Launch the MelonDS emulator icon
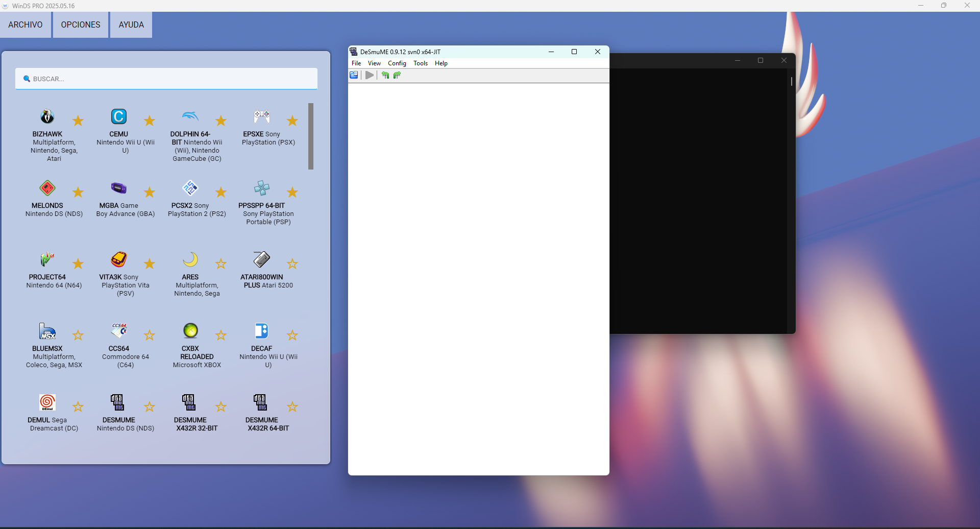 click(x=47, y=188)
